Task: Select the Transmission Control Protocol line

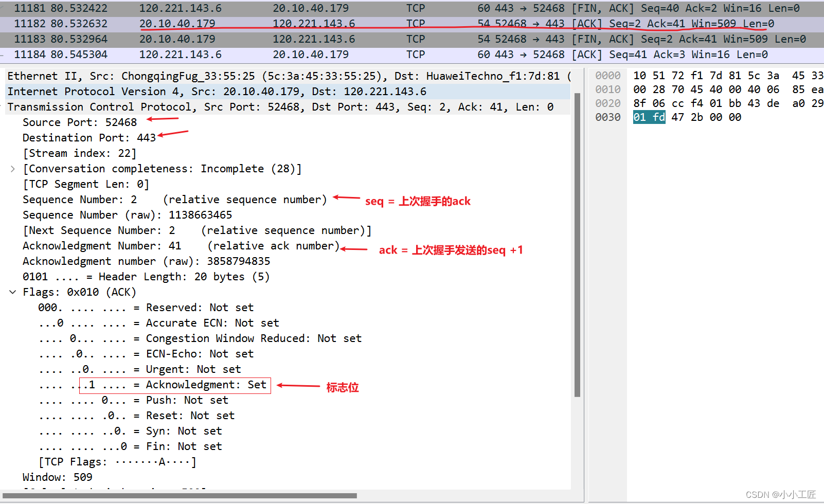Action: click(288, 107)
